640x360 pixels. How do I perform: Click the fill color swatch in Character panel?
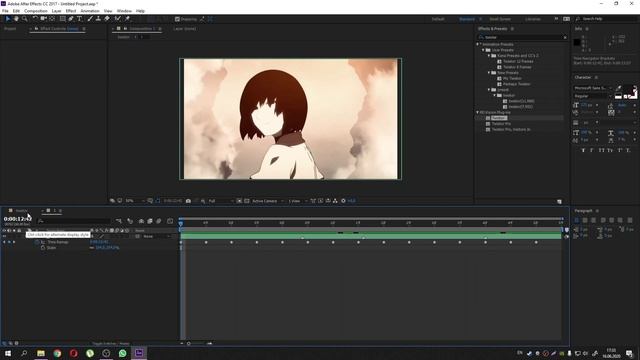click(x=629, y=91)
